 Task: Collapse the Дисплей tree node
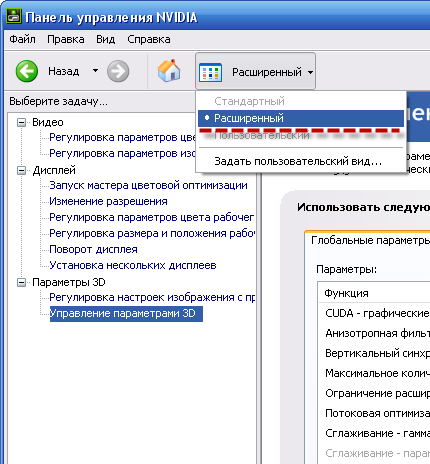(21, 170)
